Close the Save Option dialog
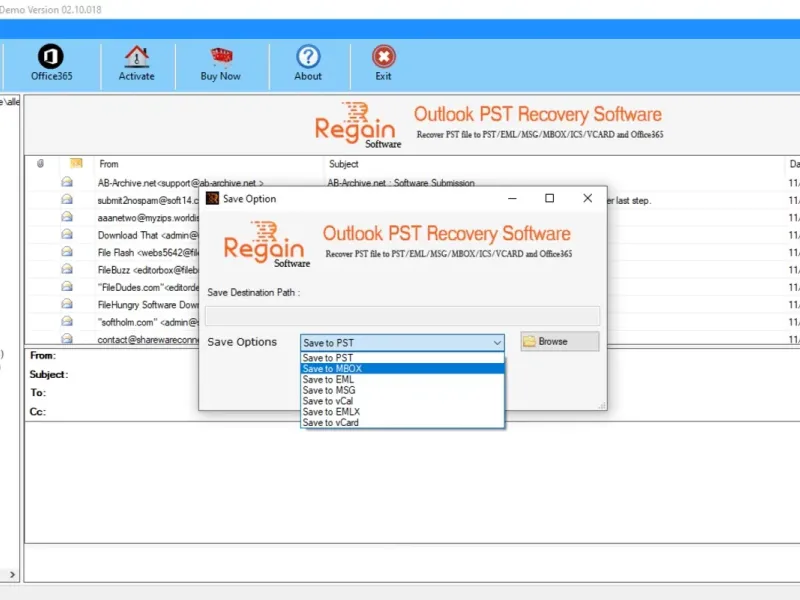Image resolution: width=800 pixels, height=600 pixels. pos(588,198)
